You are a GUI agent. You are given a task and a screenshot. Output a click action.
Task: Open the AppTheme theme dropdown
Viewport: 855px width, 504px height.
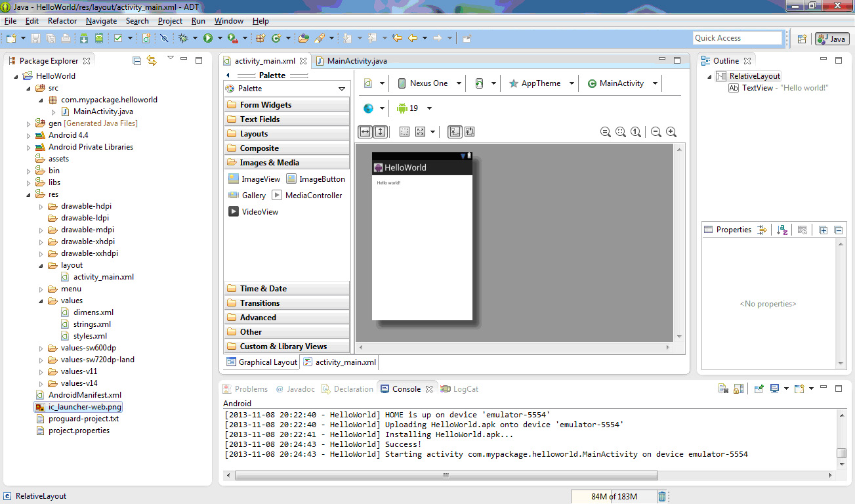541,83
